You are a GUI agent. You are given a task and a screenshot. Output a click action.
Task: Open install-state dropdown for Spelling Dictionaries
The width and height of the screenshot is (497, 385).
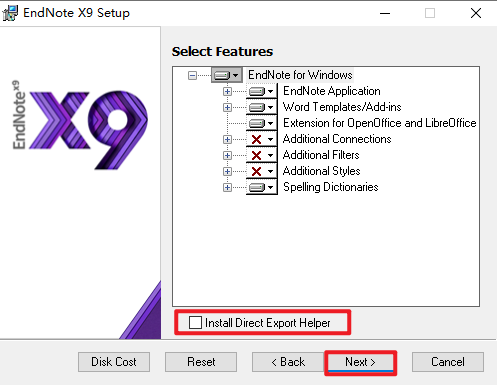click(262, 187)
